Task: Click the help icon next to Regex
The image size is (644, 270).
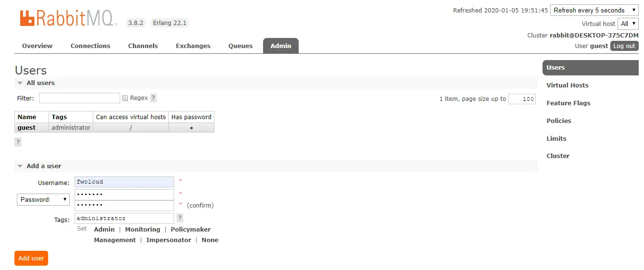Action: coord(153,98)
